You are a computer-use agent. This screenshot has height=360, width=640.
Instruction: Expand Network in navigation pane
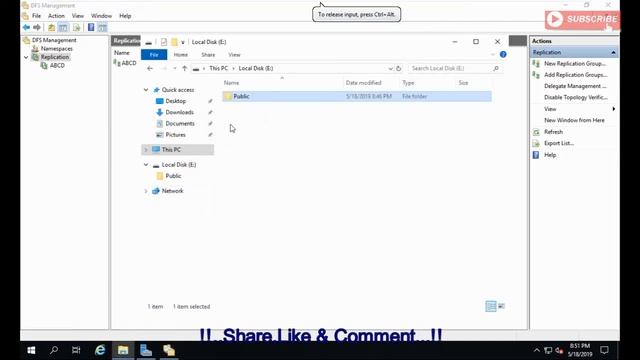coord(146,191)
